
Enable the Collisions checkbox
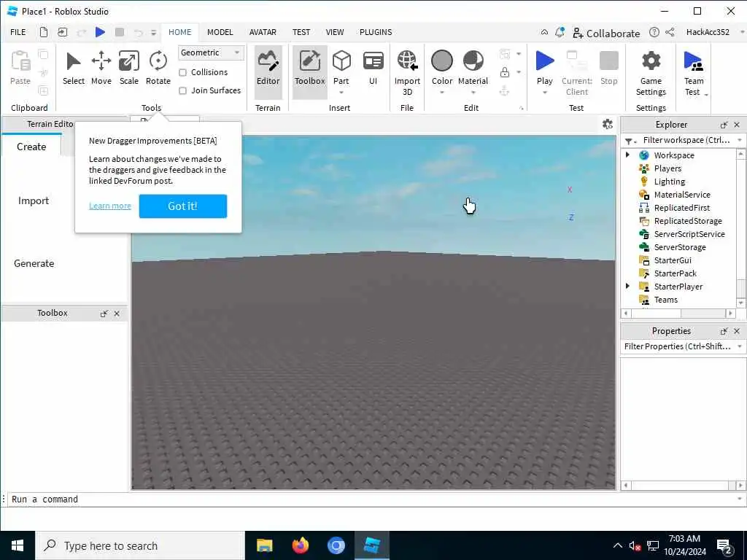[182, 72]
